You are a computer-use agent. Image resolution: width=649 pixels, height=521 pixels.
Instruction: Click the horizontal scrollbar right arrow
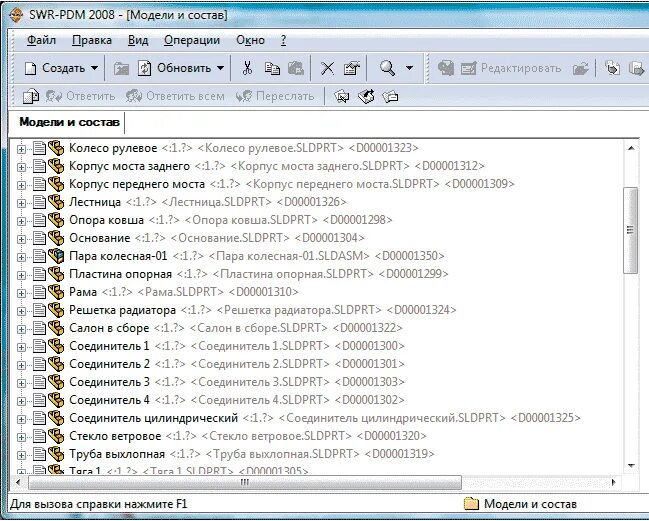[x=614, y=482]
